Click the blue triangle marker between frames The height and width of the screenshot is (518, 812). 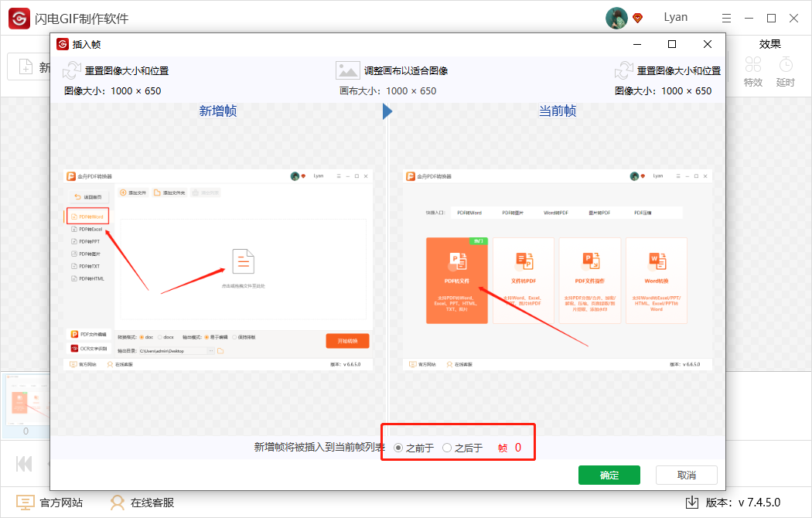click(387, 111)
